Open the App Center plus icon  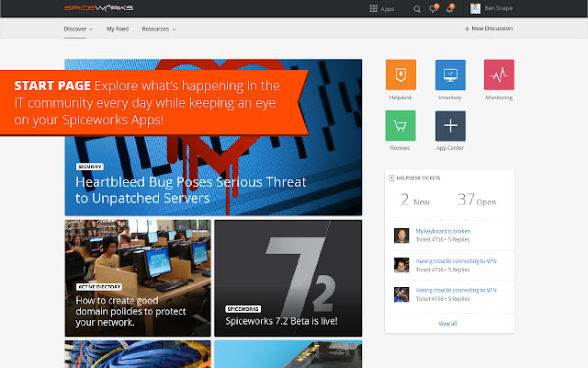pos(450,125)
